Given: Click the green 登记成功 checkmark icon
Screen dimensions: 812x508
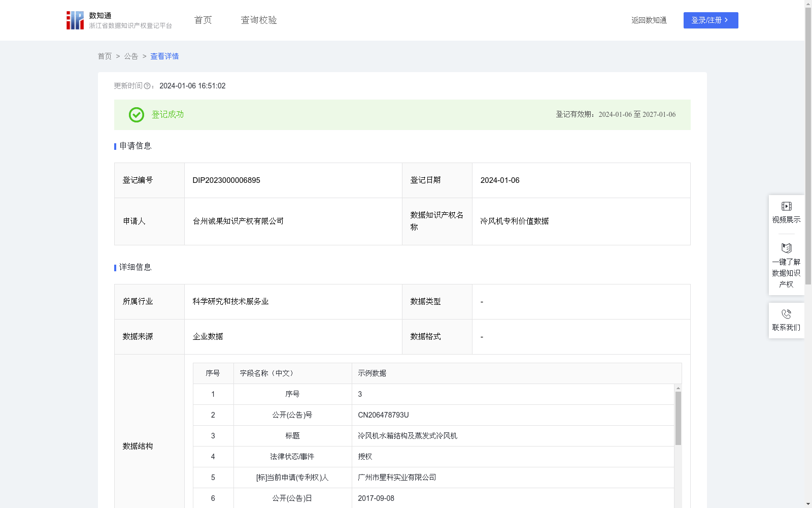Looking at the screenshot, I should [136, 115].
